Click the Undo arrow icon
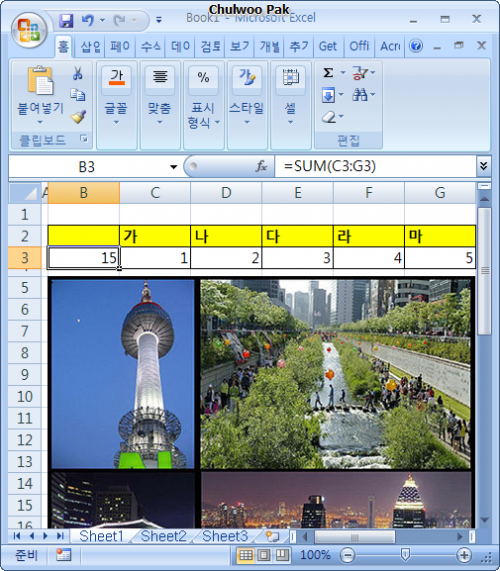 88,20
